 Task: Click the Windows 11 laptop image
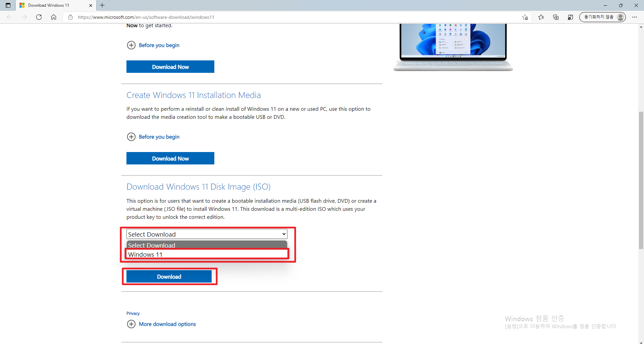click(x=453, y=47)
